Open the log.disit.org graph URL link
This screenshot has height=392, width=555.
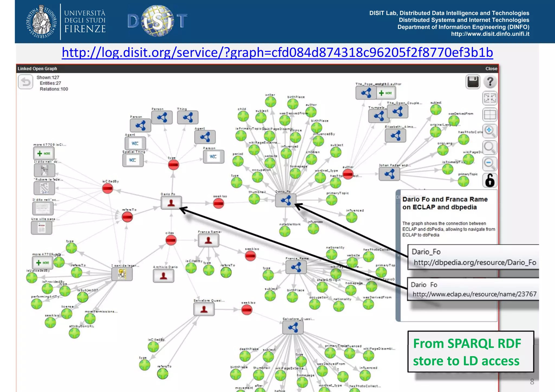coord(277,52)
